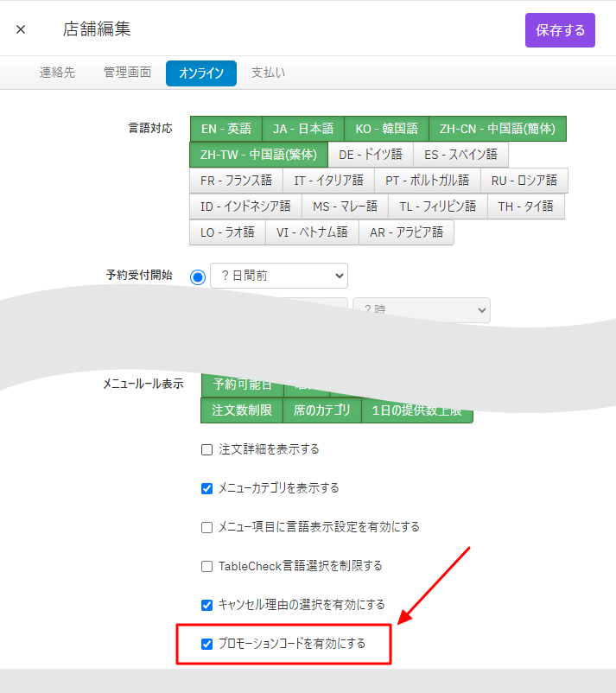Image resolution: width=616 pixels, height=693 pixels.
Task: Check 注文詳細を表示する checkbox
Action: tap(206, 449)
